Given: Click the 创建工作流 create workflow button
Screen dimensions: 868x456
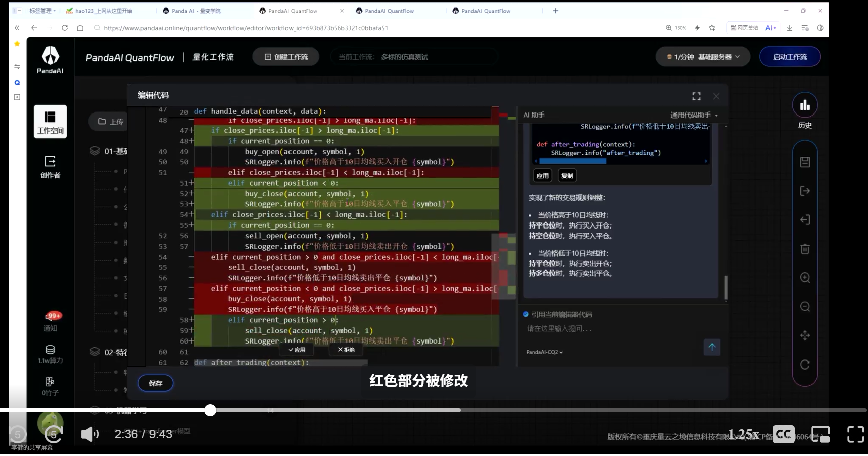Looking at the screenshot, I should pos(286,57).
